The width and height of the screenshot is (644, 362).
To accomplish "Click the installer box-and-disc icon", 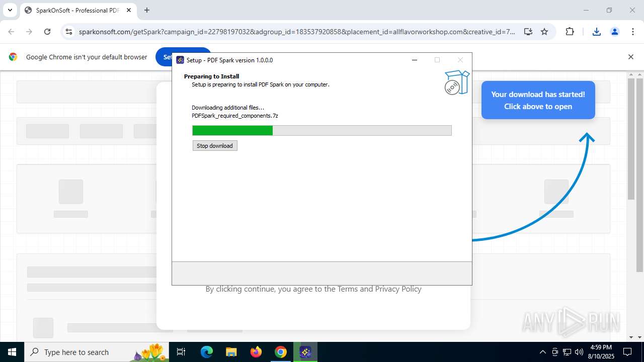I will [x=456, y=83].
